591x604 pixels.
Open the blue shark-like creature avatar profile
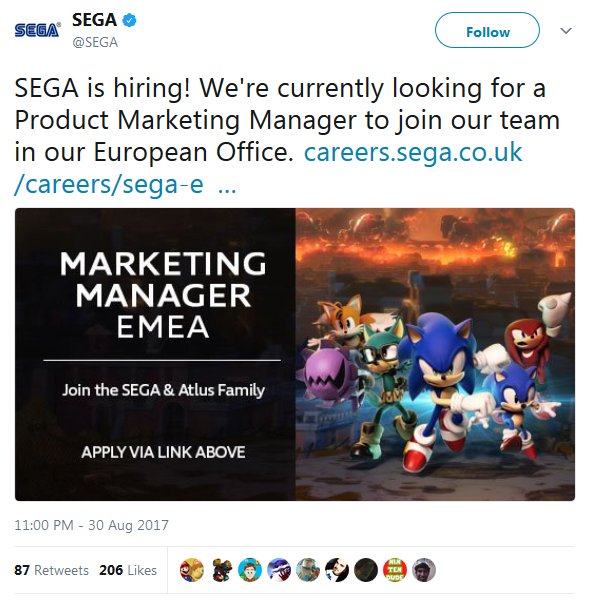pyautogui.click(x=279, y=570)
